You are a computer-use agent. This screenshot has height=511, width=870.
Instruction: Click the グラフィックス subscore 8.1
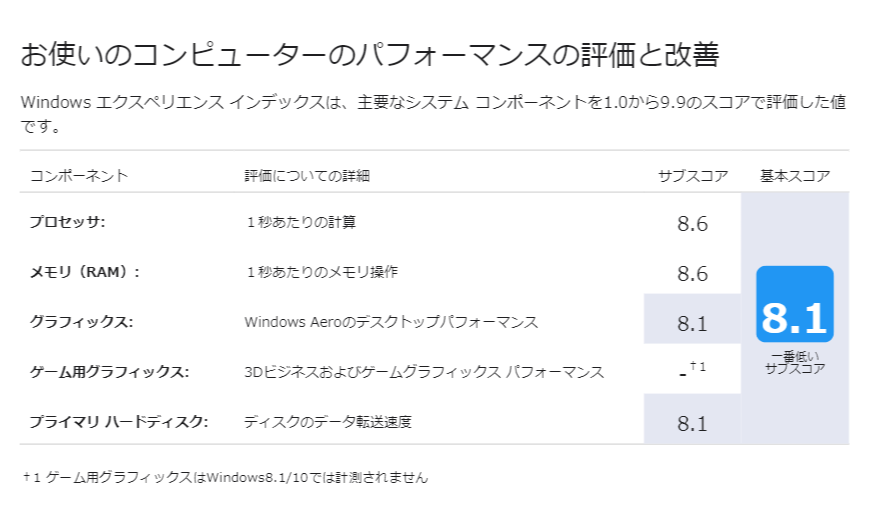pos(692,323)
